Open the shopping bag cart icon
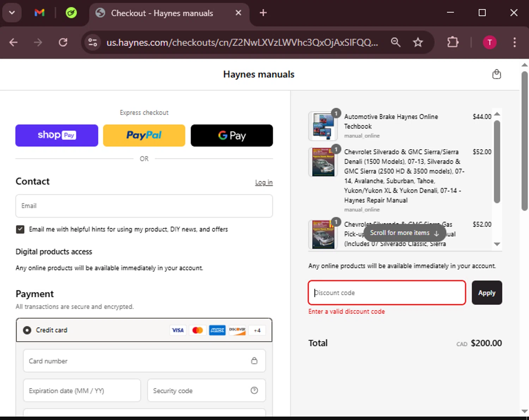This screenshot has width=529, height=420. pos(497,74)
